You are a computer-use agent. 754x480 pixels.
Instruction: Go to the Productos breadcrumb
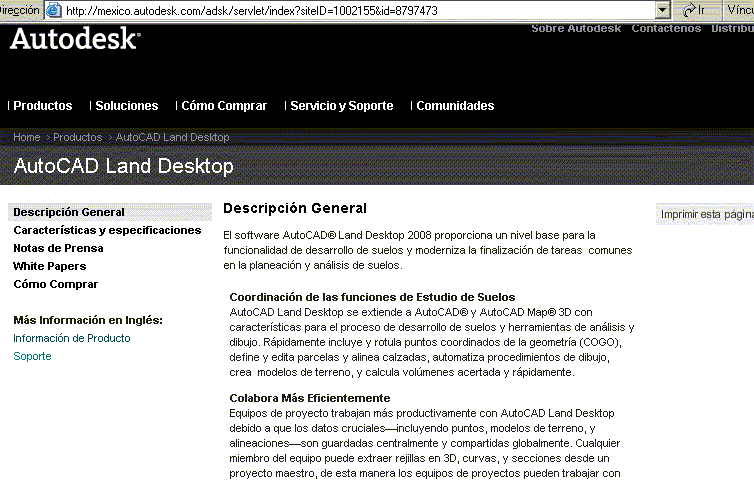tap(77, 137)
